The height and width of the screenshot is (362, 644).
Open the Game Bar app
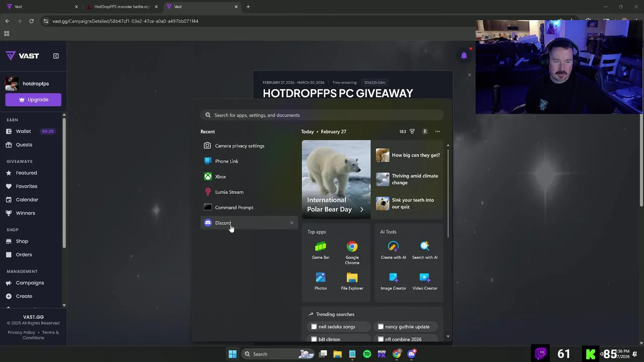(x=320, y=250)
